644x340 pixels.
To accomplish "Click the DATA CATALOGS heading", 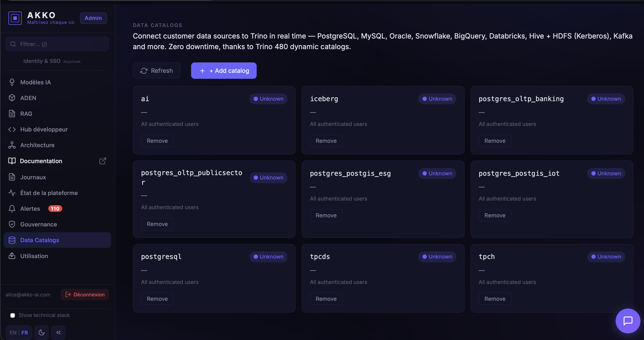I will (x=157, y=25).
